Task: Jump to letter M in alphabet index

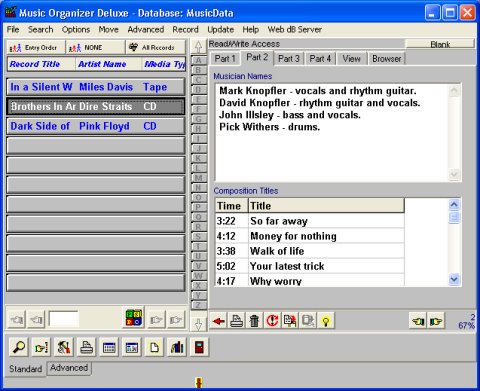Action: click(198, 178)
